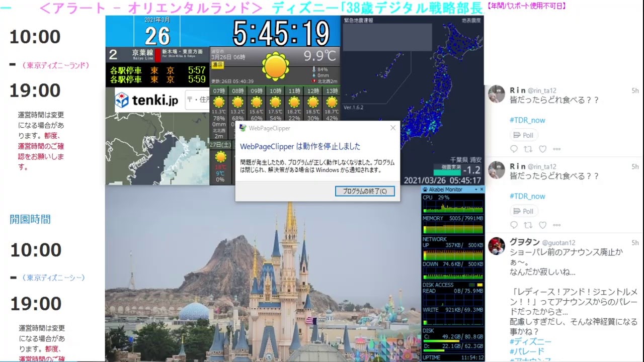Click the #パレード hashtag in guotan12's tweet

(527, 351)
